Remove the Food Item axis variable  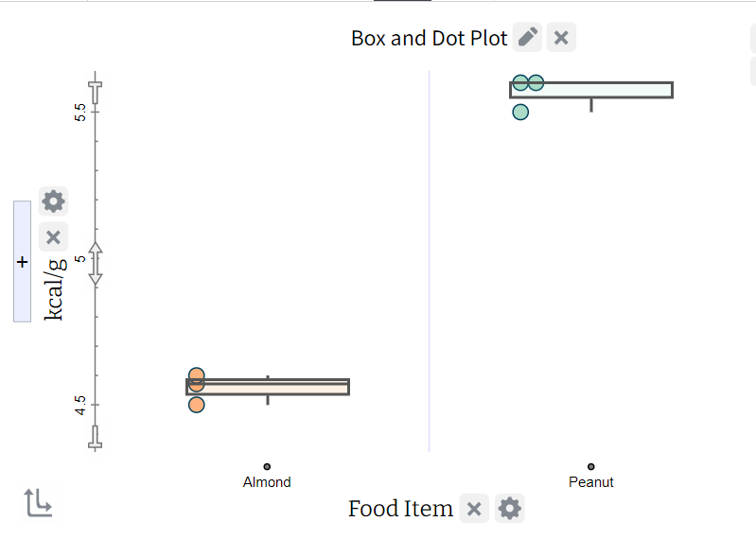coord(474,508)
